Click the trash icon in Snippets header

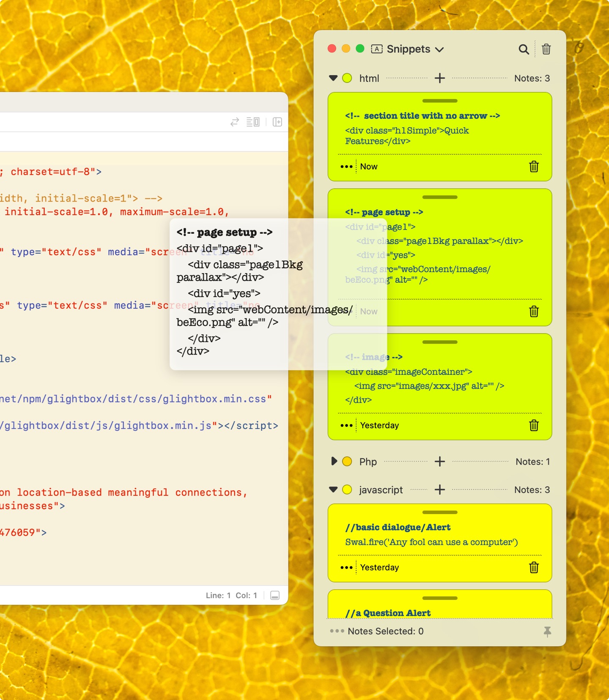pyautogui.click(x=546, y=49)
